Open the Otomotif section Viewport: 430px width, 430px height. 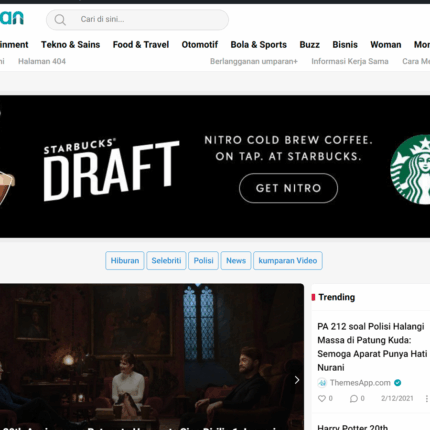[200, 45]
